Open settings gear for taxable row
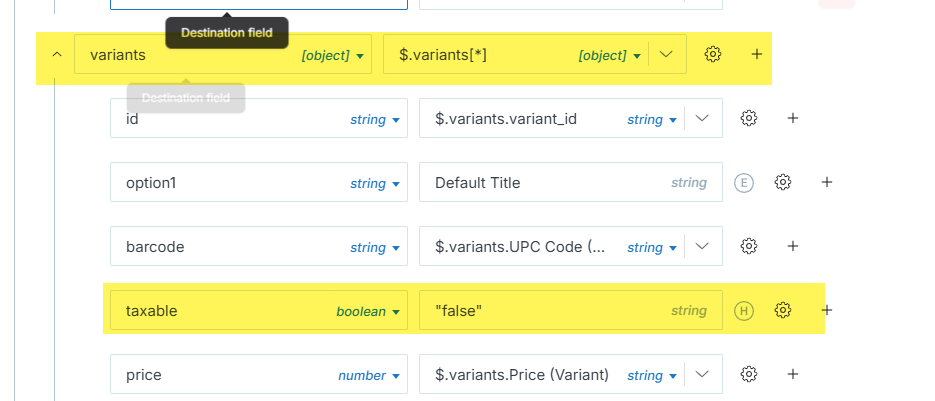The image size is (935, 401). (783, 310)
